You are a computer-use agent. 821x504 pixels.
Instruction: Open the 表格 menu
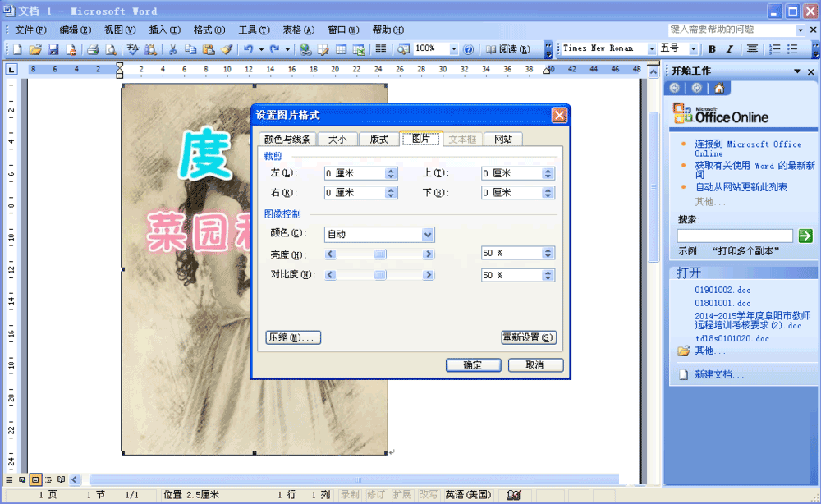point(297,30)
